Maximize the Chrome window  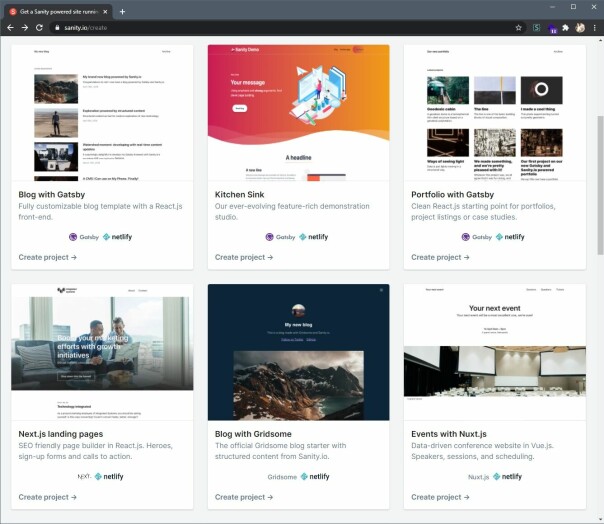tap(574, 7)
